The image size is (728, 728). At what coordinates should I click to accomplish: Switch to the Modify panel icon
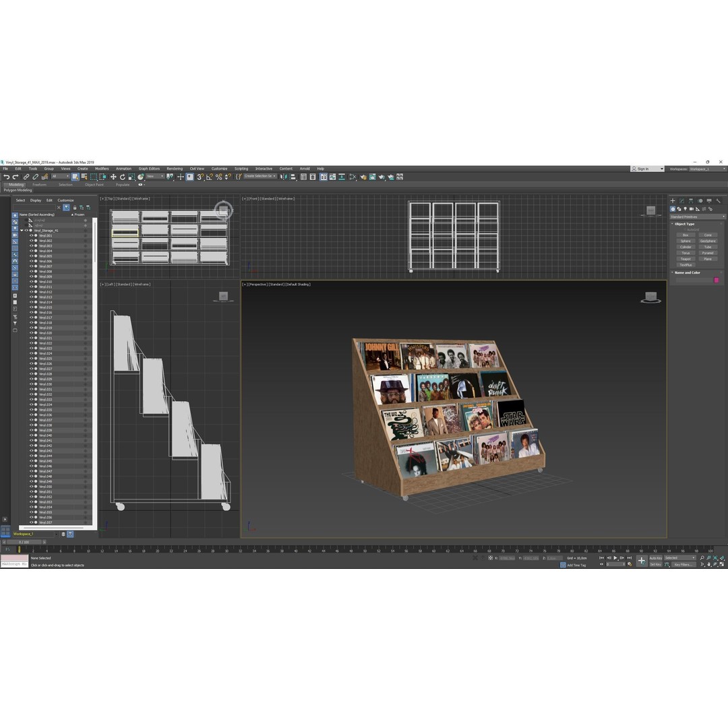(x=681, y=201)
